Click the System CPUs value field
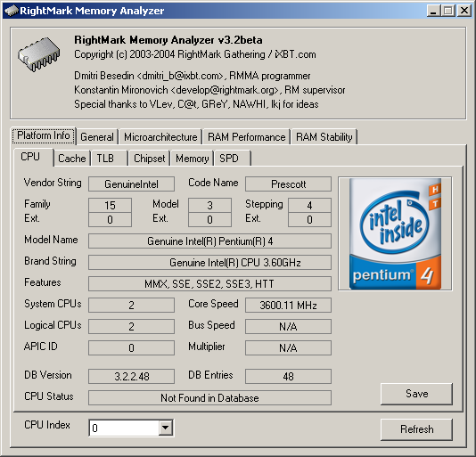The width and height of the screenshot is (476, 457). [x=131, y=305]
